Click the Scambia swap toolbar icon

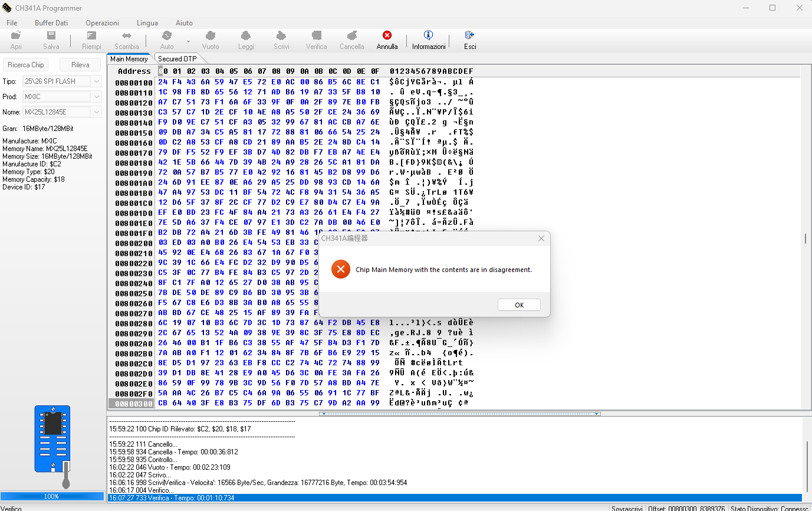[127, 40]
